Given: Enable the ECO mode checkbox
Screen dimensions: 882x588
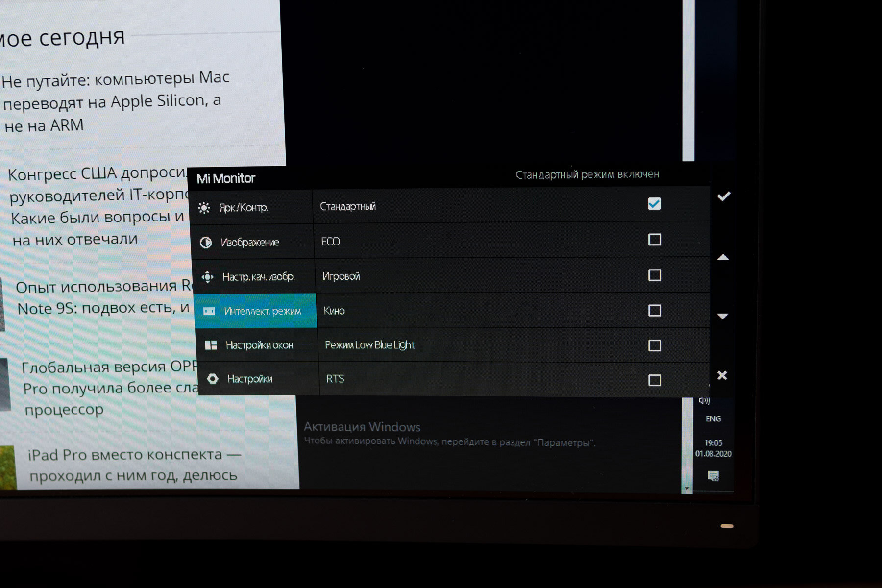Looking at the screenshot, I should coord(655,240).
